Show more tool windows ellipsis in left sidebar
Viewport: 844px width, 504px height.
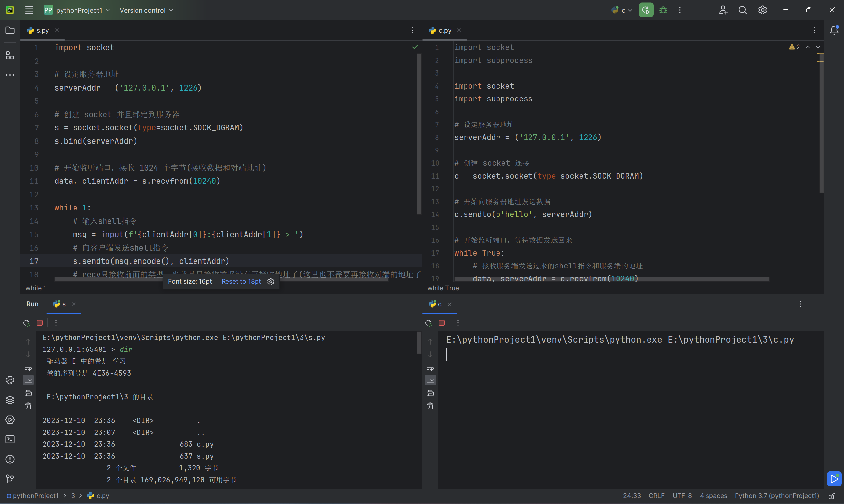click(x=10, y=75)
